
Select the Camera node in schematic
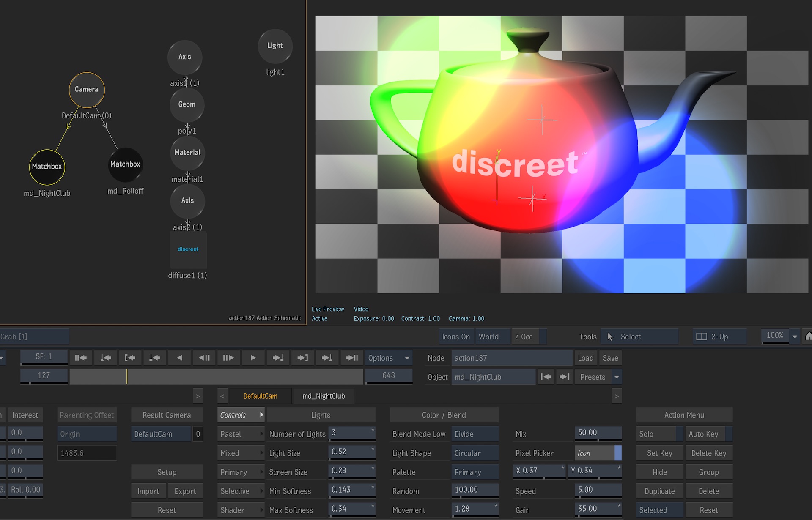point(87,89)
